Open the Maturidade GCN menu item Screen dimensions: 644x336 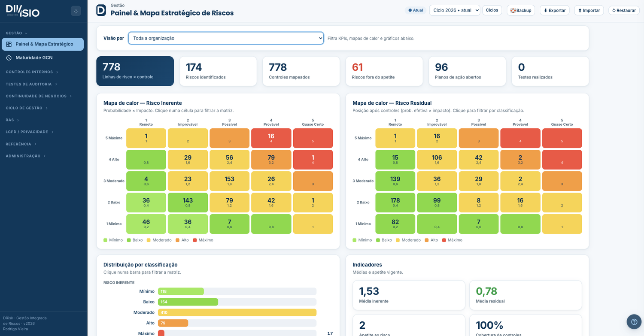[43, 58]
